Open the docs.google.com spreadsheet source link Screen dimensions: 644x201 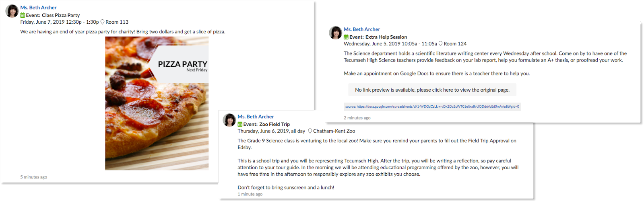[438, 107]
